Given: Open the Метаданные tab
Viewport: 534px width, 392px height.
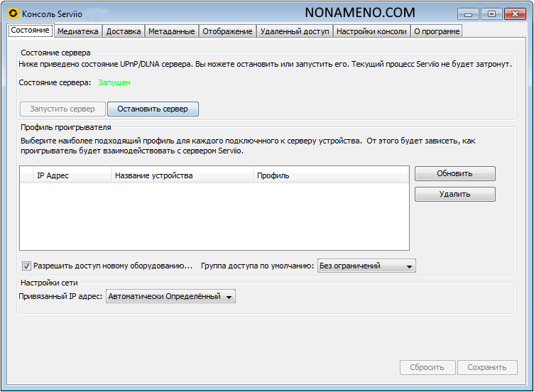Looking at the screenshot, I should tap(171, 31).
